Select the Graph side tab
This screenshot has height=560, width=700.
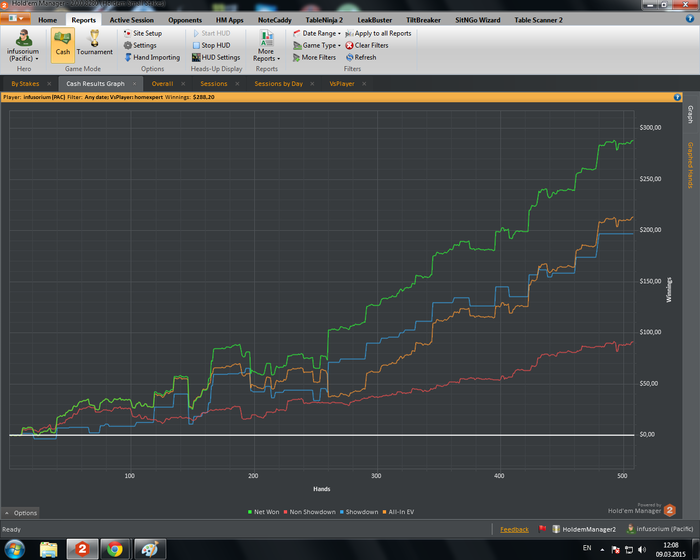coord(690,114)
